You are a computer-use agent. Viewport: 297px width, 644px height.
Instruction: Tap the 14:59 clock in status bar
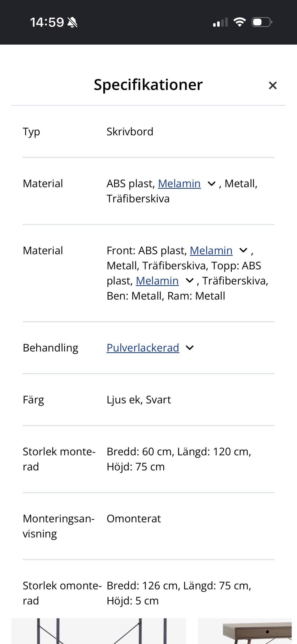tap(47, 22)
